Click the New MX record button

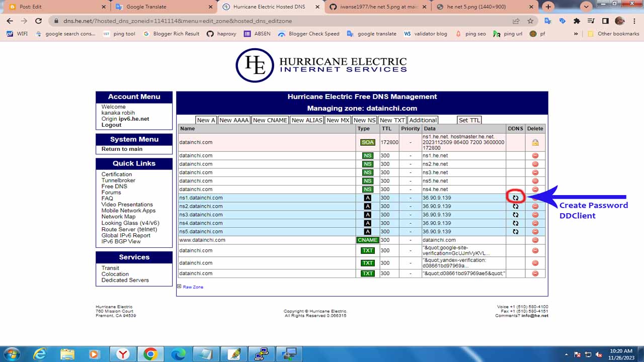[338, 120]
